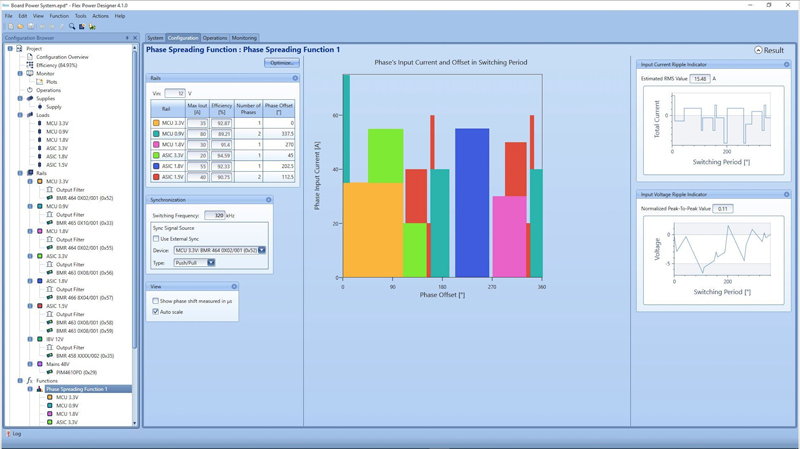Close the Configuration Browser panel
This screenshot has height=449, width=800.
pyautogui.click(x=135, y=38)
